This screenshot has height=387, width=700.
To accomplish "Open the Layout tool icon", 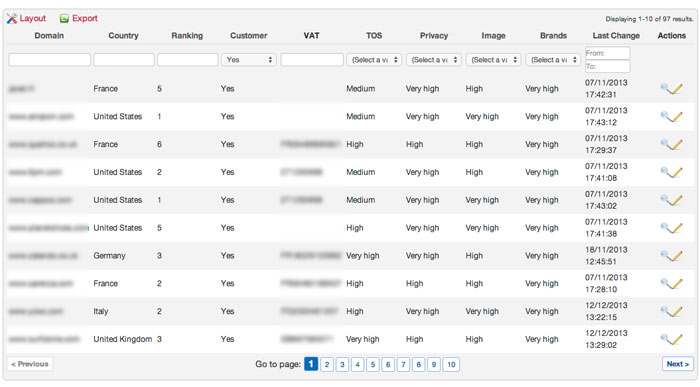I will tap(12, 18).
